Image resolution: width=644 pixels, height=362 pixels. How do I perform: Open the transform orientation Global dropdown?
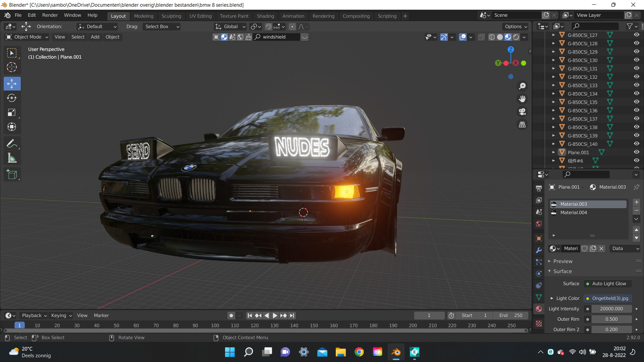230,26
